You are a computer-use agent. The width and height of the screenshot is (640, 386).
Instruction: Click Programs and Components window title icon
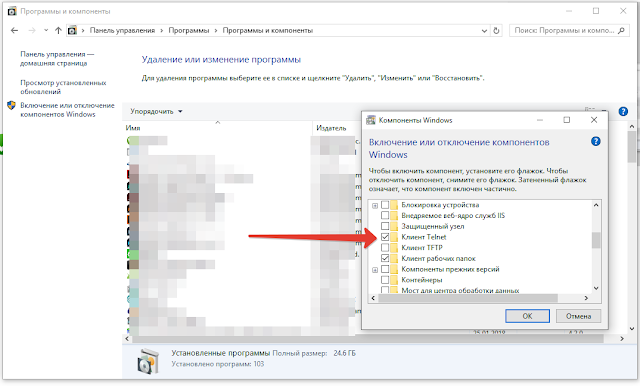pos(12,11)
